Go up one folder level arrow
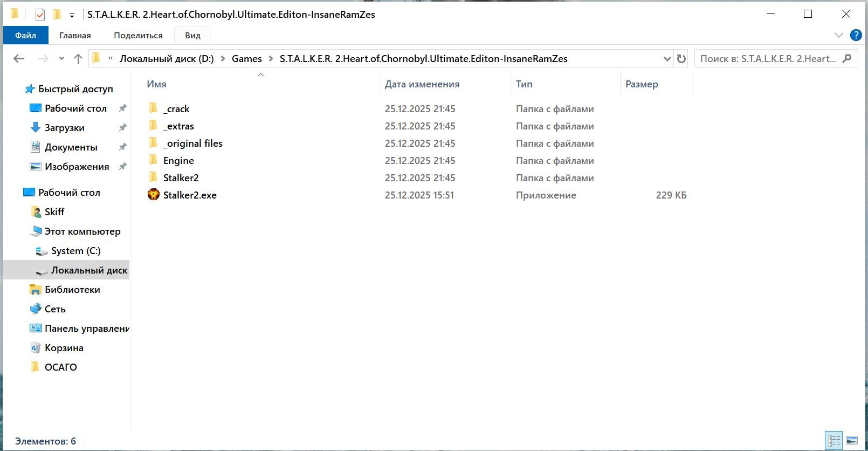This screenshot has width=868, height=451. [x=78, y=59]
